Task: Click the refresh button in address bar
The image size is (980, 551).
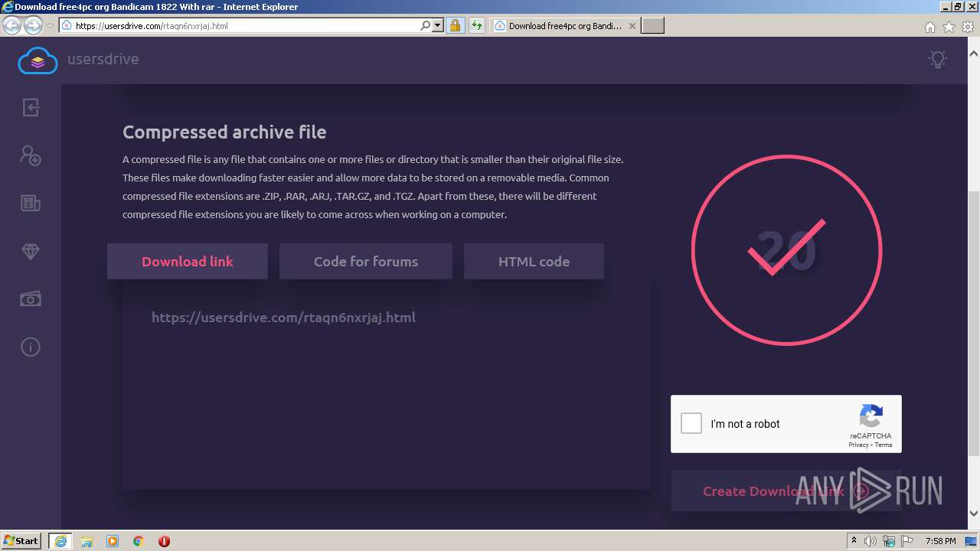Action: pos(477,26)
